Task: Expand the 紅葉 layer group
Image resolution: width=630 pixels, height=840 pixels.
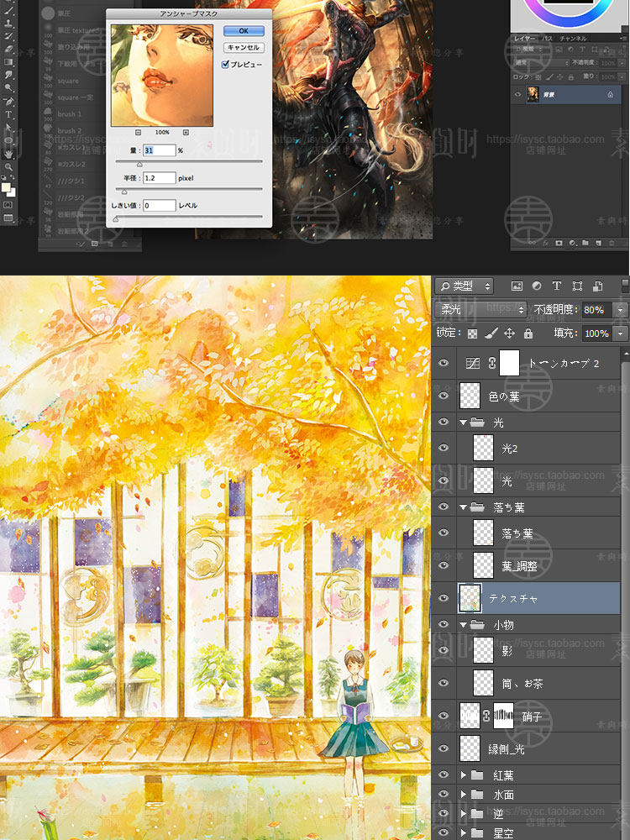Action: 464,774
